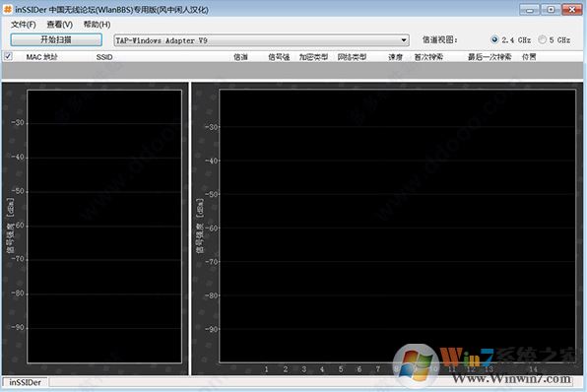The image size is (587, 392).
Task: Click the -90 mark on the right graph
Action: tap(211, 329)
